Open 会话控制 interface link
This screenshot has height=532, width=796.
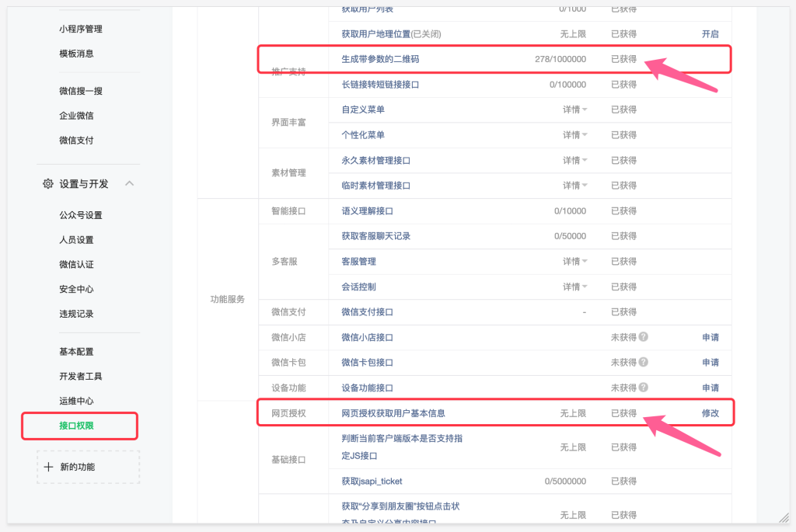(358, 287)
